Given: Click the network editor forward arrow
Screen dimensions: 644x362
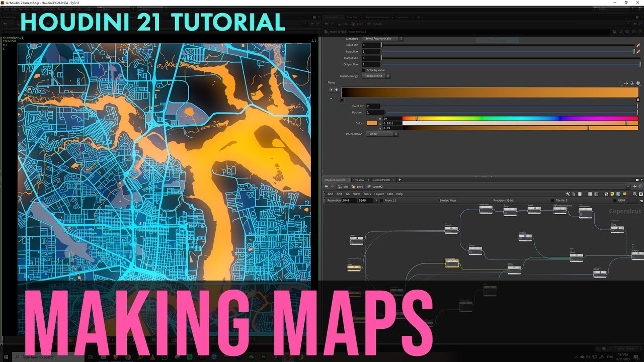Looking at the screenshot, I should (x=332, y=187).
